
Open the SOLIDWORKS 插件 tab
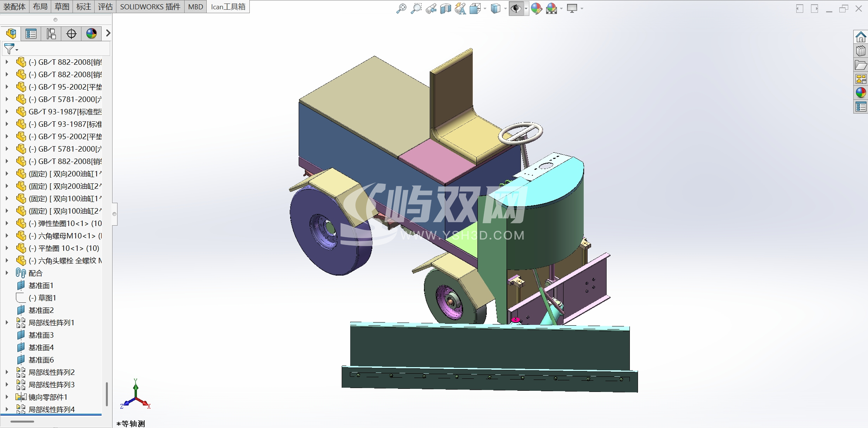tap(150, 7)
